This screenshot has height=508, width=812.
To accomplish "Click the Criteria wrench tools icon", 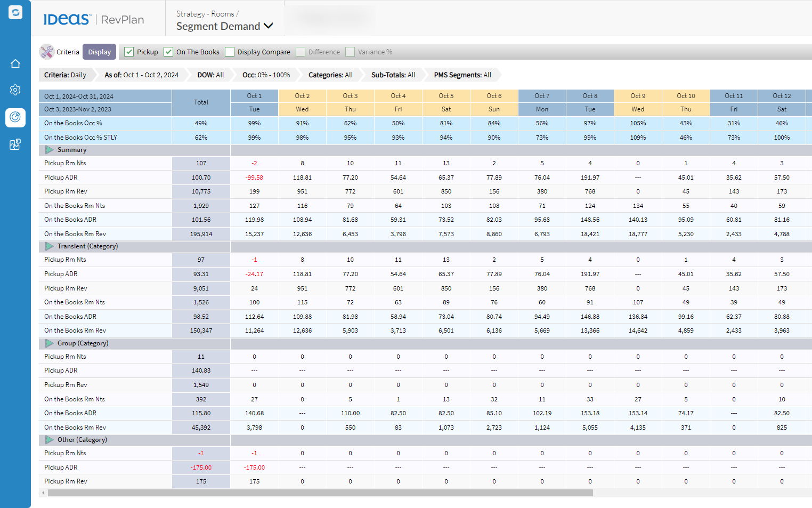I will pos(47,52).
